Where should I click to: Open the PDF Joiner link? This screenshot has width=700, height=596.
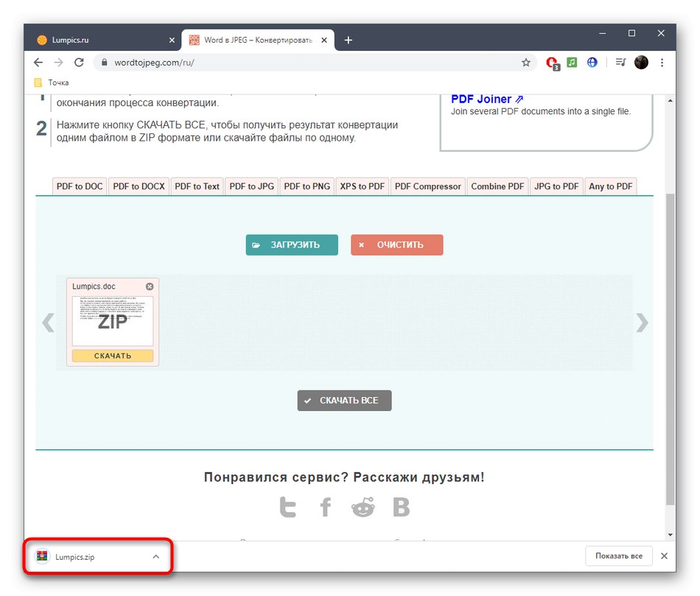tap(482, 99)
